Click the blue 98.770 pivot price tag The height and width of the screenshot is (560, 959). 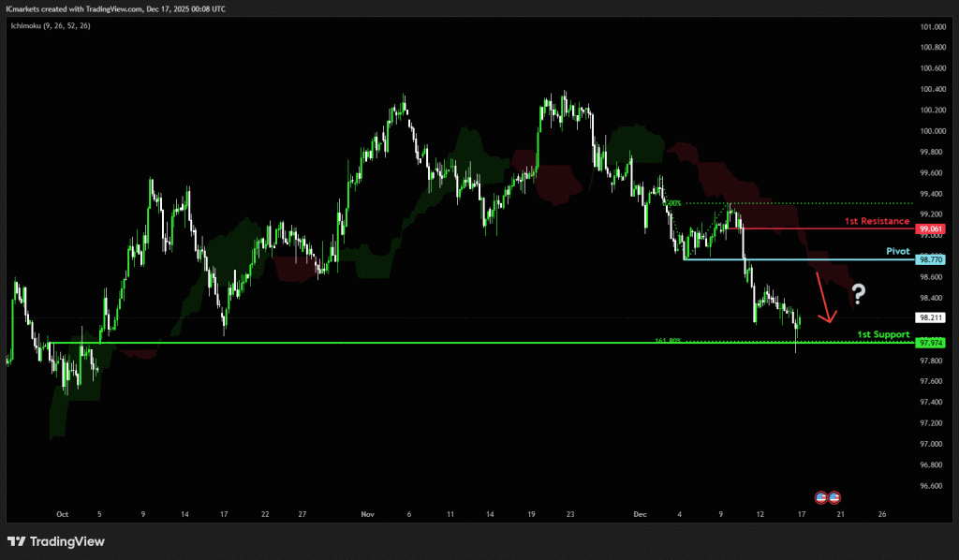(x=931, y=259)
